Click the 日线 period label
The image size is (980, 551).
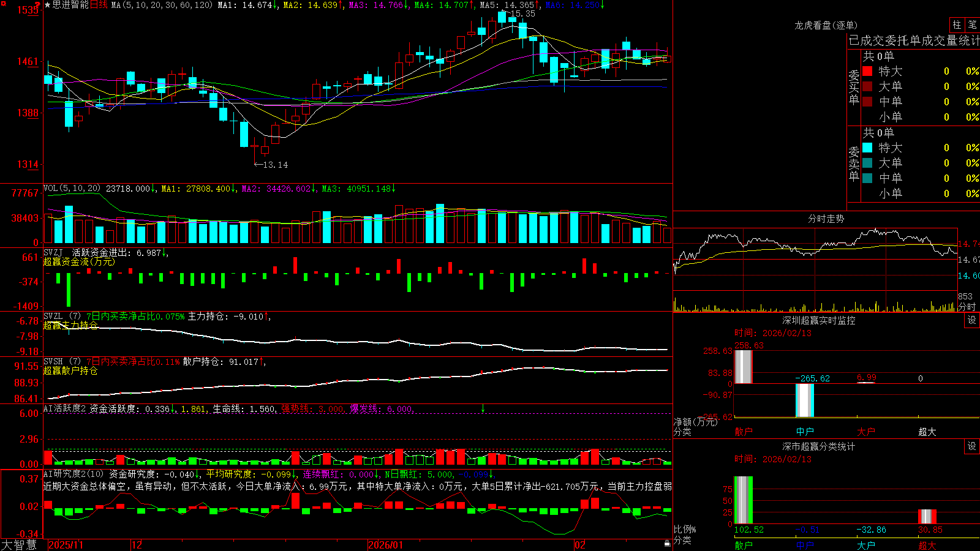coord(99,5)
